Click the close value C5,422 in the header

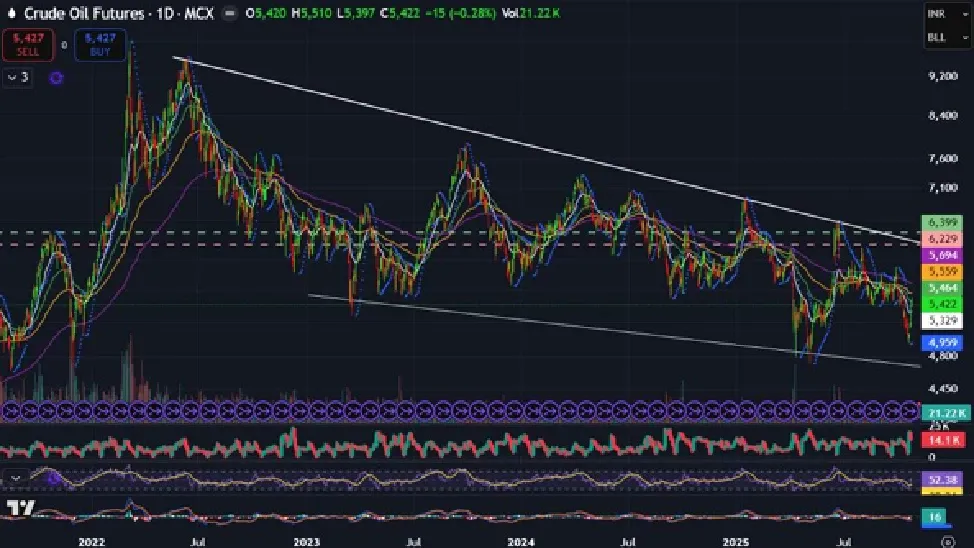[x=400, y=13]
